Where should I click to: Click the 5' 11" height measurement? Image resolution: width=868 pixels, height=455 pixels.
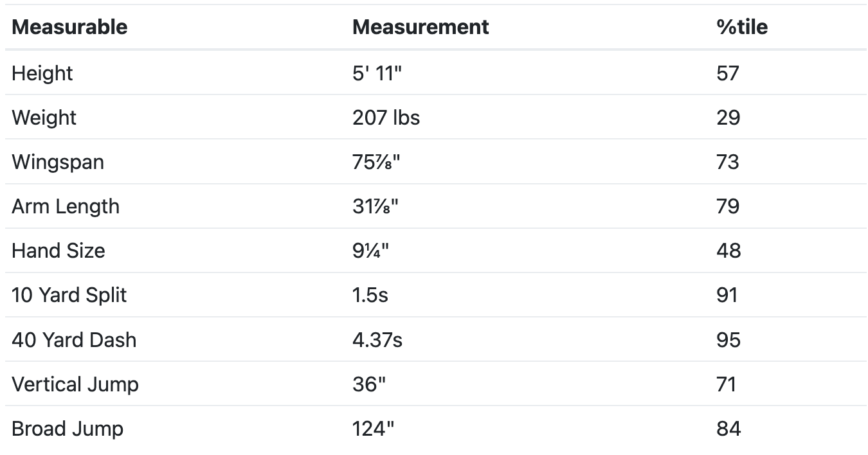[x=377, y=73]
